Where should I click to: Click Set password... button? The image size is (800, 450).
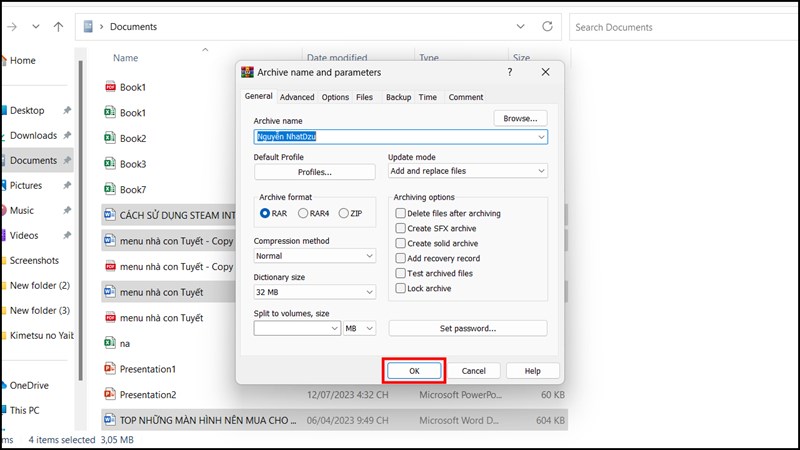468,328
